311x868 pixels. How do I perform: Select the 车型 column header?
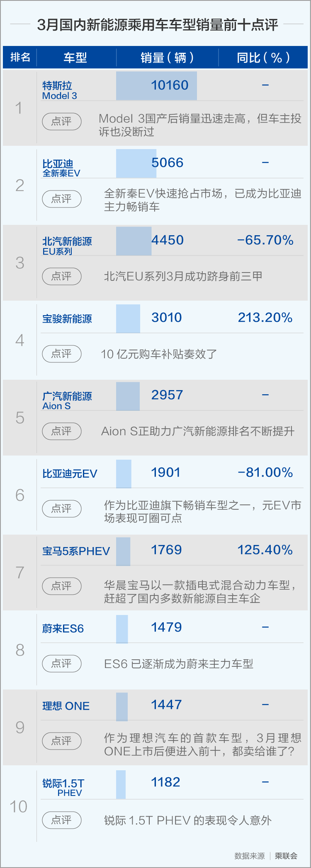pyautogui.click(x=75, y=58)
